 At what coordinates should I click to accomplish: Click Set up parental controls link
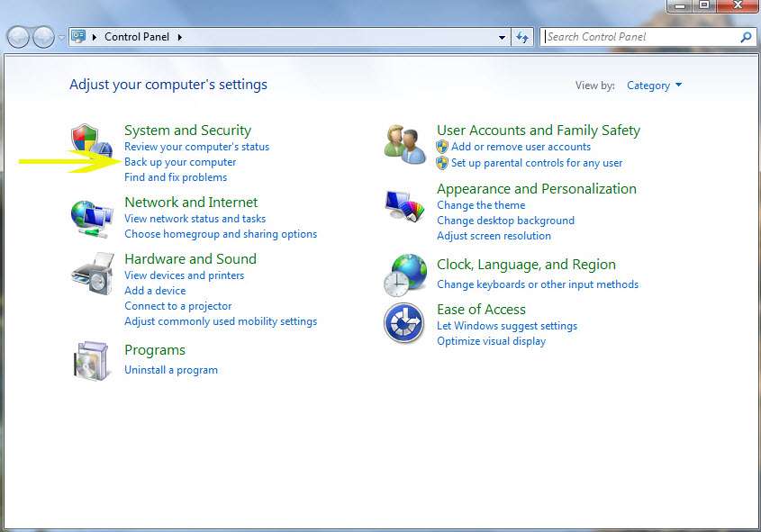537,163
